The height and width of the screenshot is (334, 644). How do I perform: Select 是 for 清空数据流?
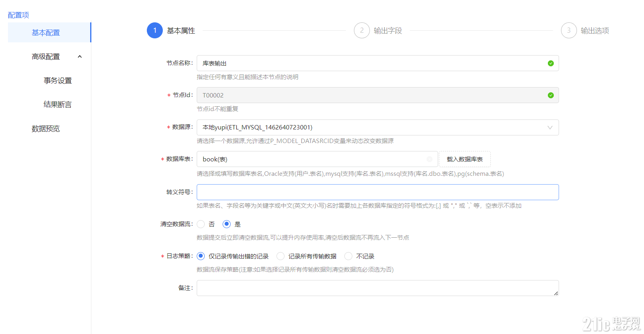(x=227, y=224)
